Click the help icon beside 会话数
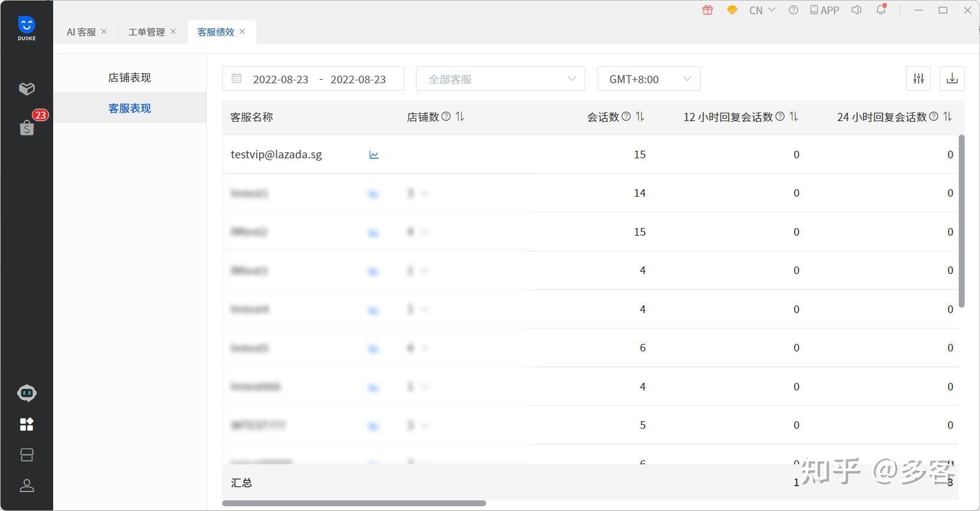The height and width of the screenshot is (511, 980). click(626, 116)
